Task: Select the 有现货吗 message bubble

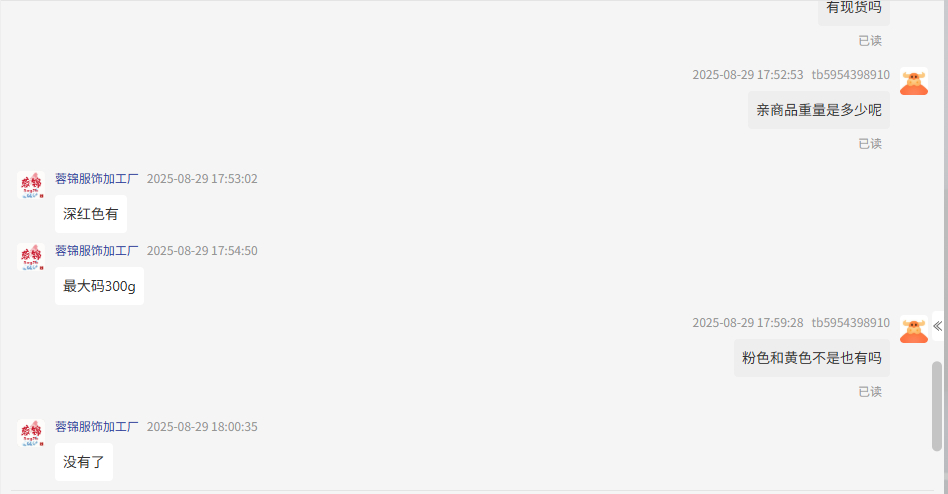Action: 854,9
